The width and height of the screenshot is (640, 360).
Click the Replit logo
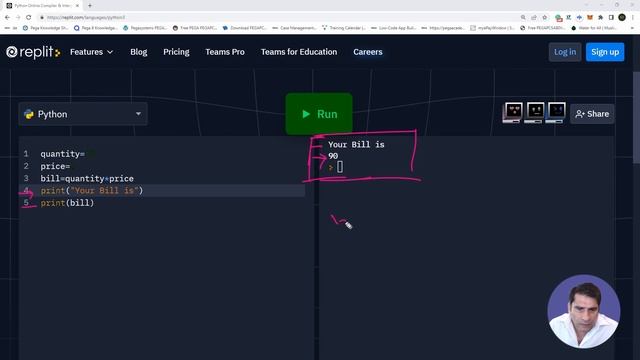33,52
